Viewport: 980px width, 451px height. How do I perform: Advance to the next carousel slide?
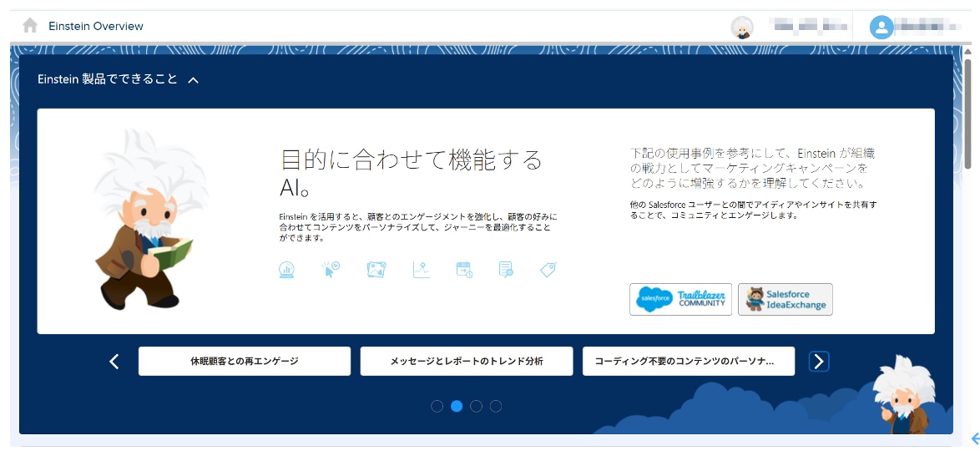[x=819, y=361]
